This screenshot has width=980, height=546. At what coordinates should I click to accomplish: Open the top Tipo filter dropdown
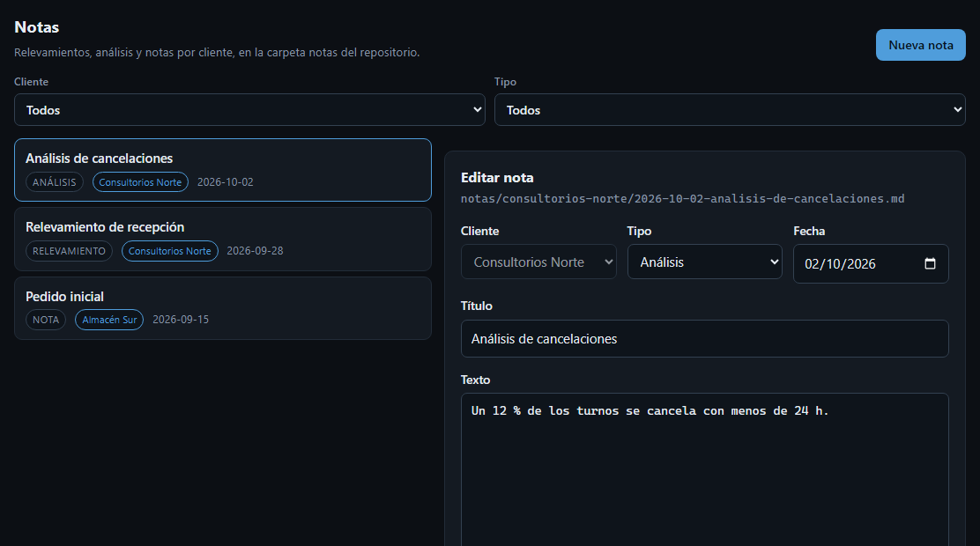click(x=730, y=110)
